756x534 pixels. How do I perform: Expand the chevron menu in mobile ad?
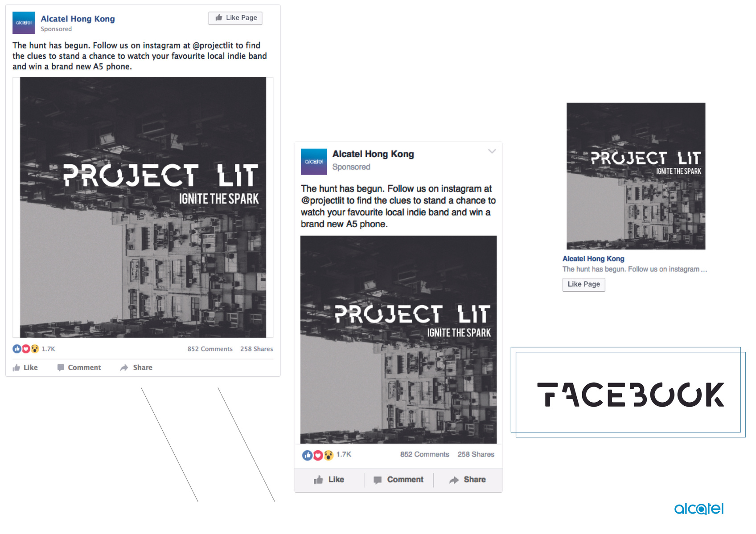(492, 151)
